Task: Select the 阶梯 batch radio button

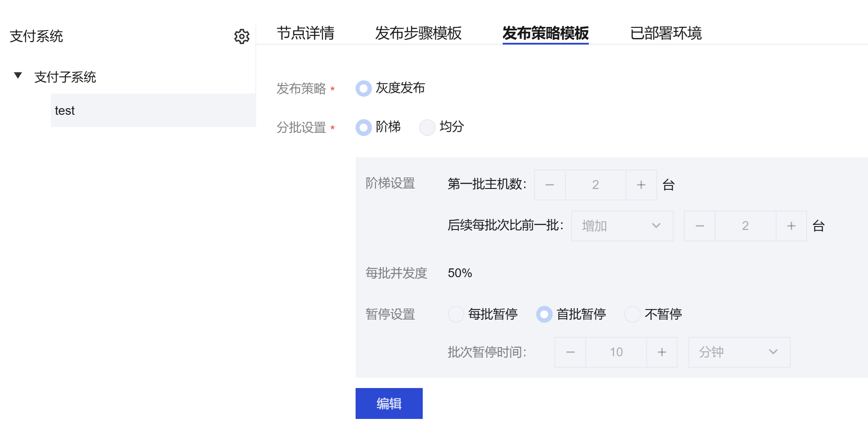Action: (x=364, y=128)
